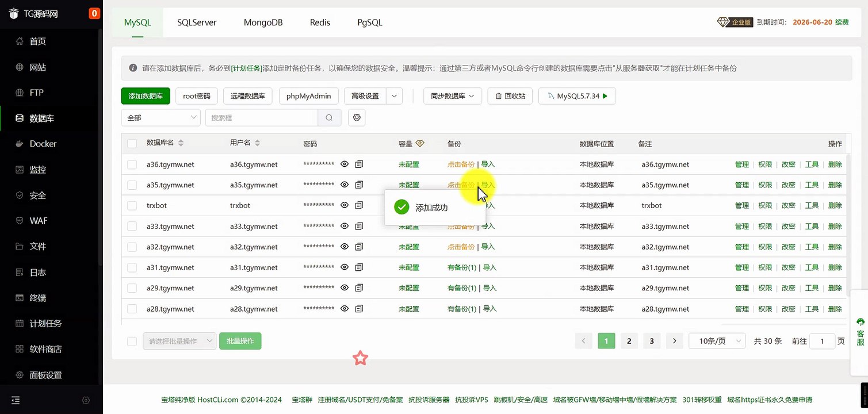Click the notification count badge 0
The height and width of the screenshot is (414, 868).
click(94, 13)
